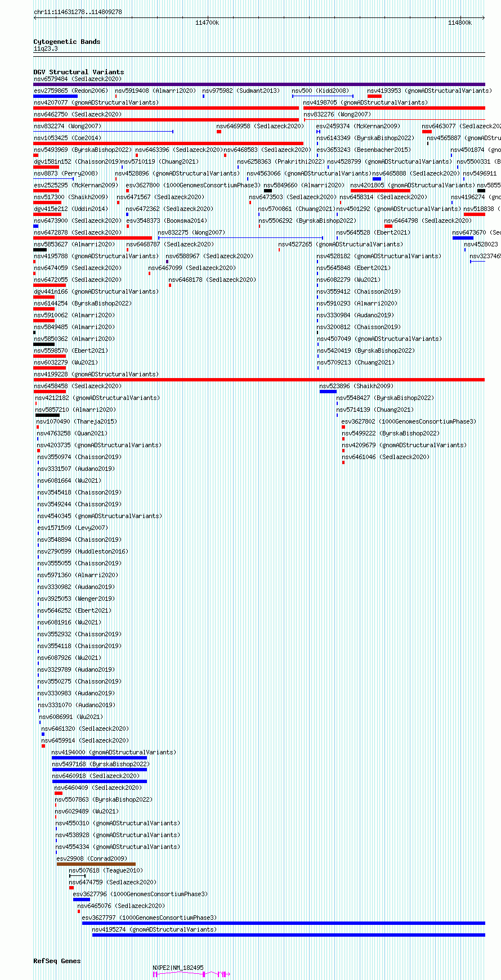Open variant nsv4763258 (Quan2021)

click(72, 433)
